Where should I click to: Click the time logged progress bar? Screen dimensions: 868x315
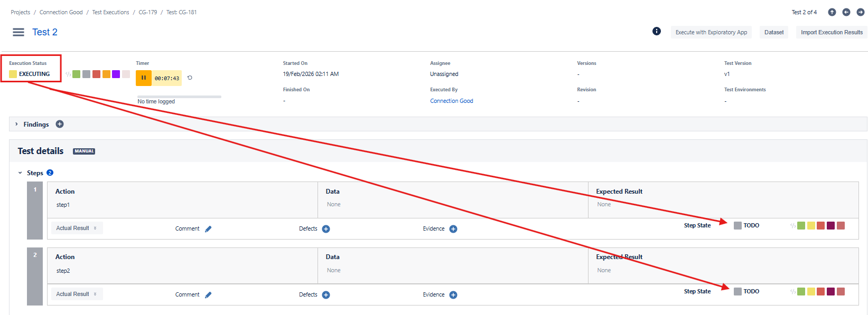tap(179, 97)
